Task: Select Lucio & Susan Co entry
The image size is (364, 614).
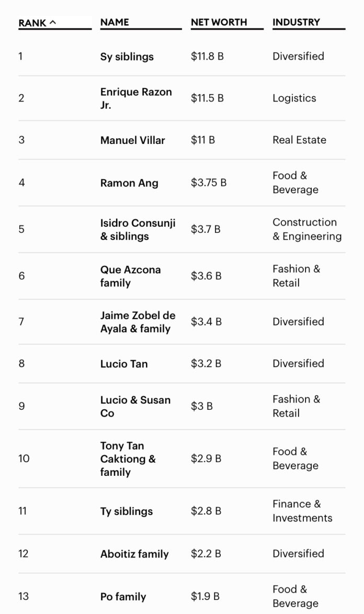Action: (x=135, y=407)
